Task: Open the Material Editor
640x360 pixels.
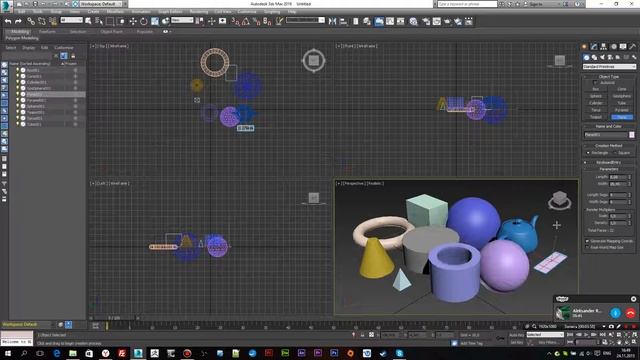Action: tap(413, 21)
